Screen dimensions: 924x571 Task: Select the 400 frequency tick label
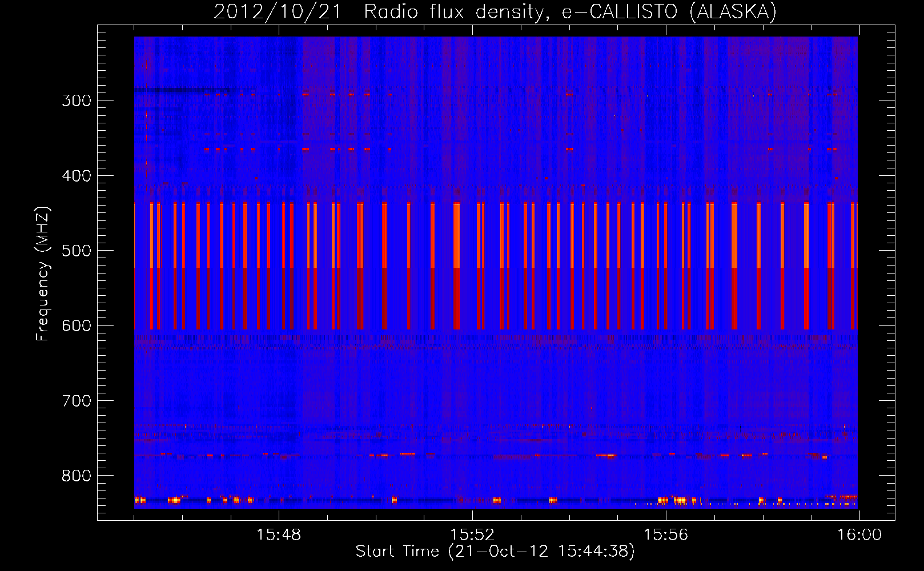pyautogui.click(x=77, y=176)
